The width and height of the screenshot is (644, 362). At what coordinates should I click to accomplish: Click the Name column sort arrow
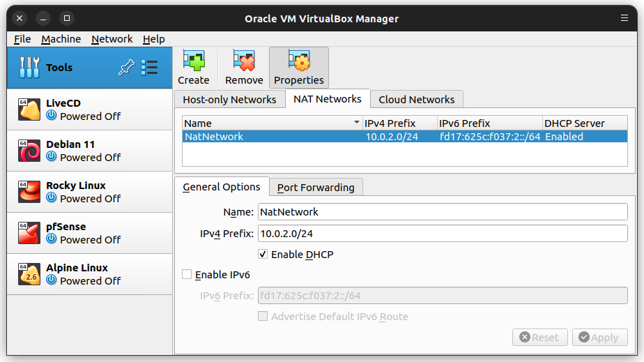click(x=357, y=123)
